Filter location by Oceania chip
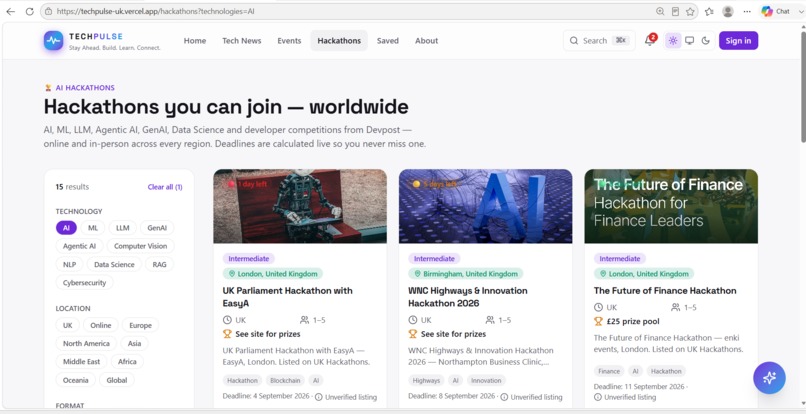The height and width of the screenshot is (414, 806). click(76, 380)
